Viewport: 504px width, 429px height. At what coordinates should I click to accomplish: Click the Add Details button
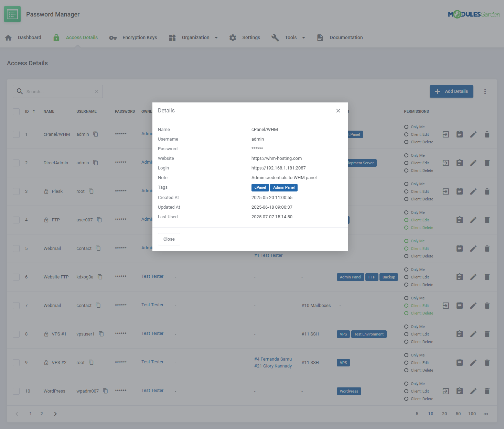[451, 91]
